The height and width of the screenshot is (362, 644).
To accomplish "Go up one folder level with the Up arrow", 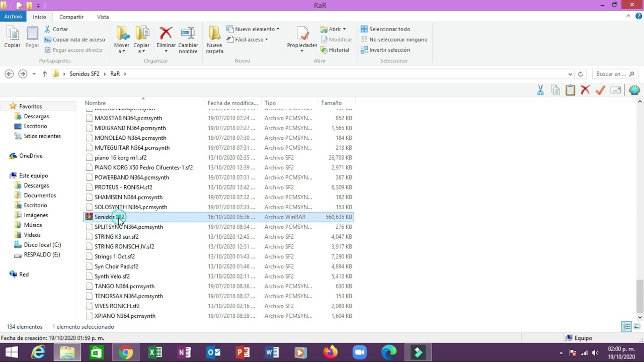I will (45, 74).
